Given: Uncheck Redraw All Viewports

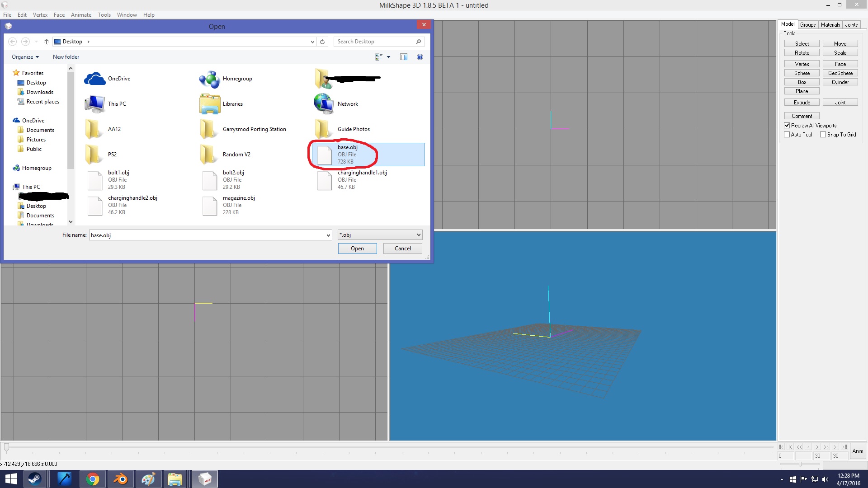Looking at the screenshot, I should tap(787, 126).
